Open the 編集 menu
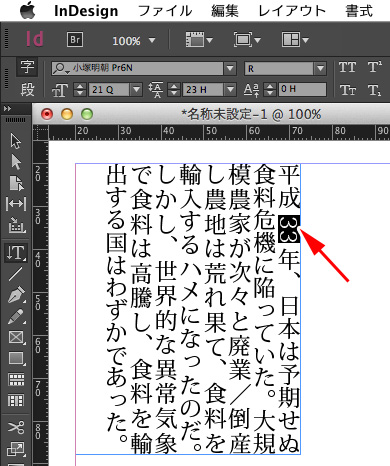This screenshot has width=390, height=466. click(225, 11)
